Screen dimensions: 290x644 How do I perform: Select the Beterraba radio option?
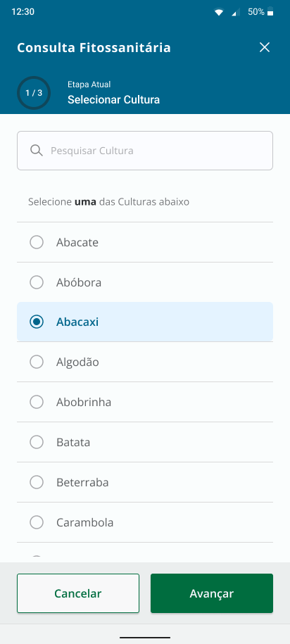click(37, 481)
